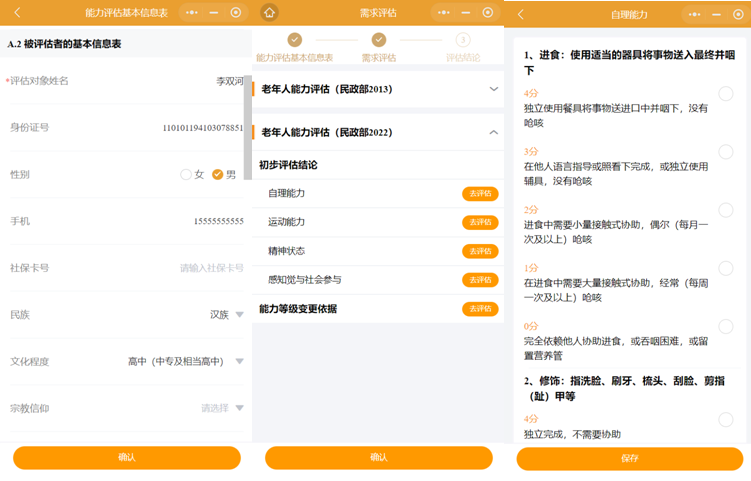Select the 女 gender radio button
The height and width of the screenshot is (481, 751).
(186, 174)
